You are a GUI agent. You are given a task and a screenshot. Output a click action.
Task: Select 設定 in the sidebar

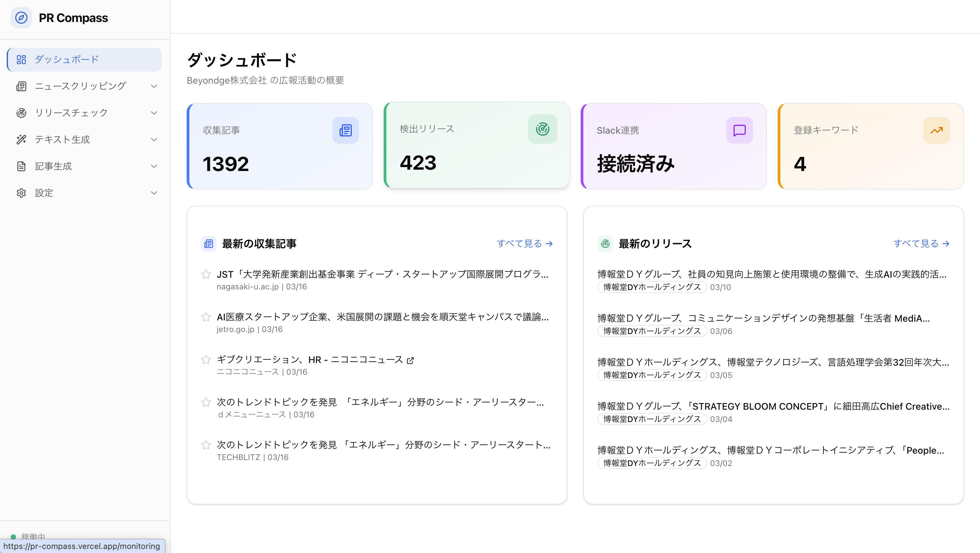pyautogui.click(x=44, y=193)
